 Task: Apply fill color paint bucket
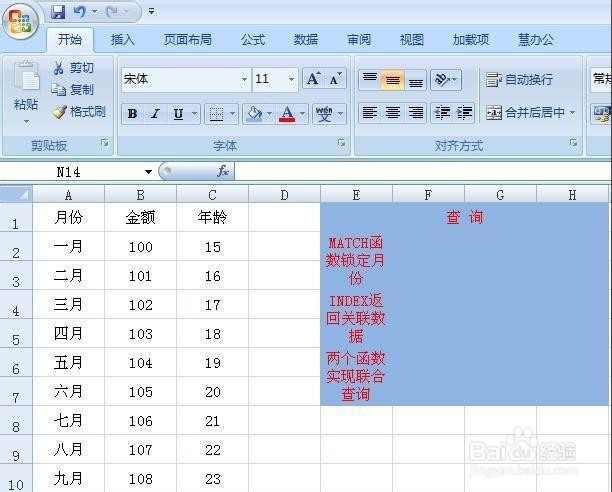pos(254,114)
